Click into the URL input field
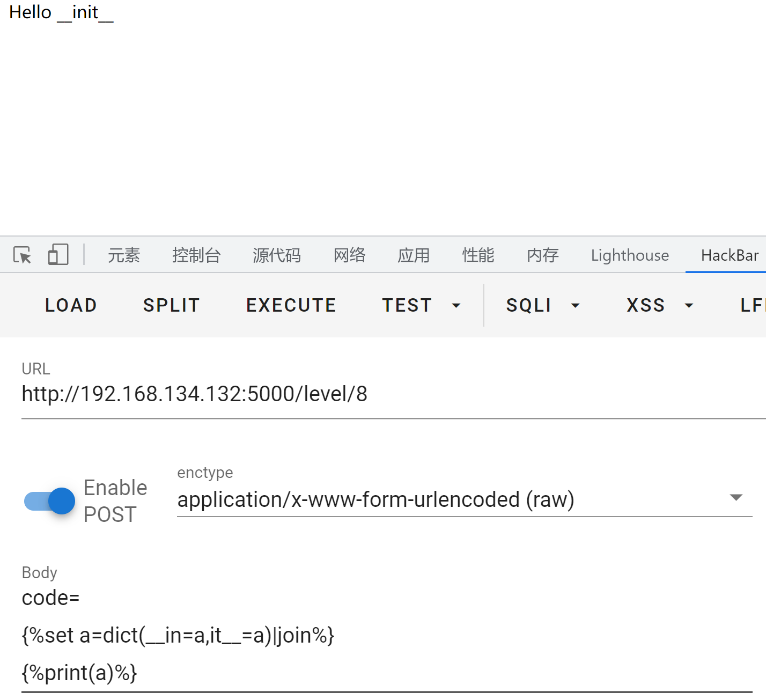 [394, 394]
